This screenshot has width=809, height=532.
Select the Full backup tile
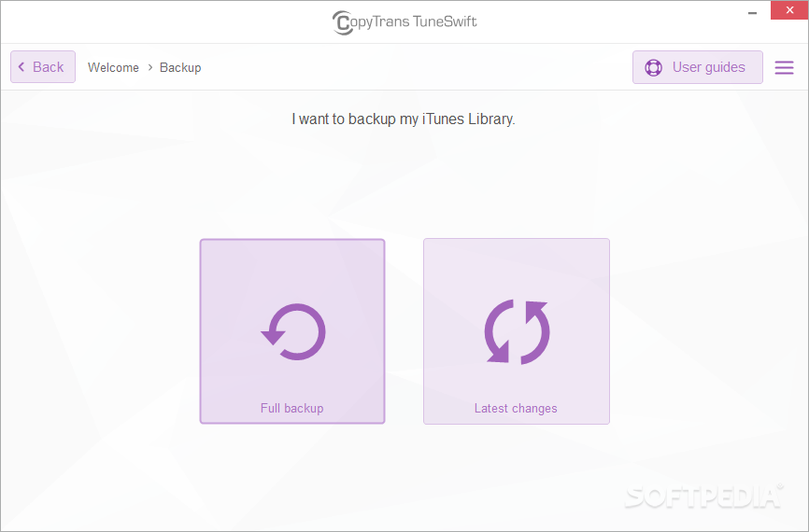pos(292,331)
